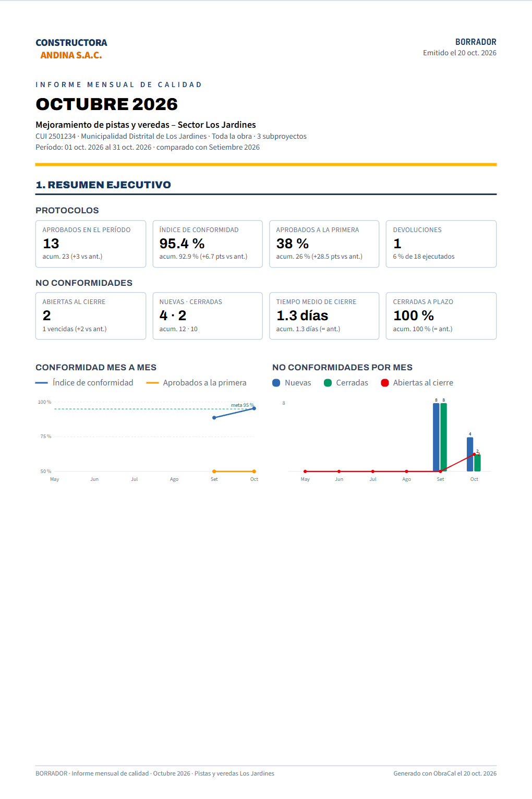Click the Oct point on the orange line
The height and width of the screenshot is (799, 532).
point(254,471)
